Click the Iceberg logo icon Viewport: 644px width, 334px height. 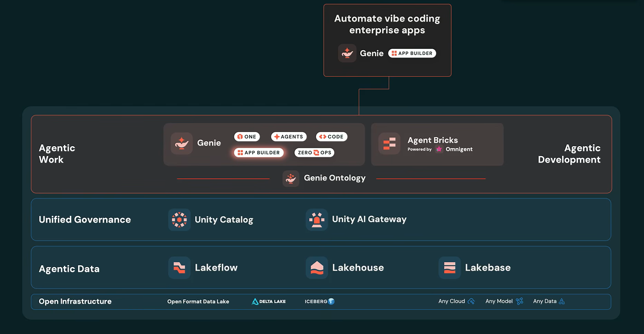331,301
